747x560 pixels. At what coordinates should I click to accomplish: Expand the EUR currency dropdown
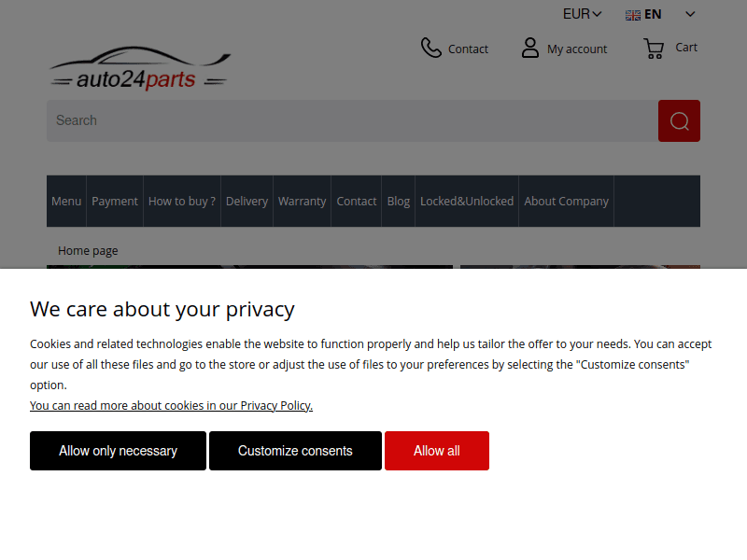(x=582, y=14)
